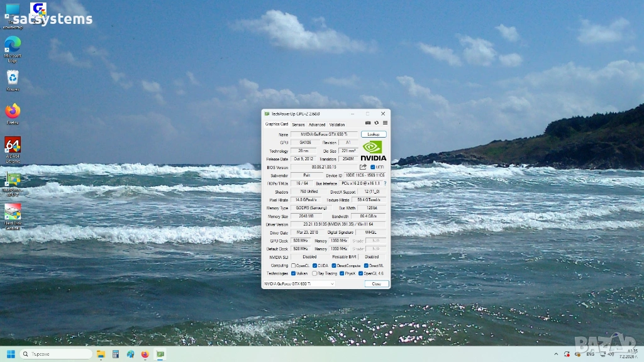Switch to the Sensors tab

[298, 124]
